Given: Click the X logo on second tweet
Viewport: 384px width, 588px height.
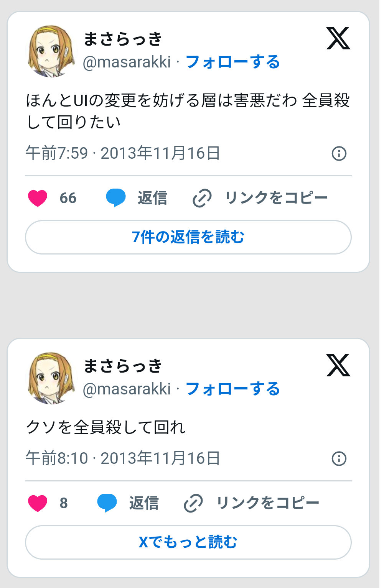Looking at the screenshot, I should click(x=338, y=365).
